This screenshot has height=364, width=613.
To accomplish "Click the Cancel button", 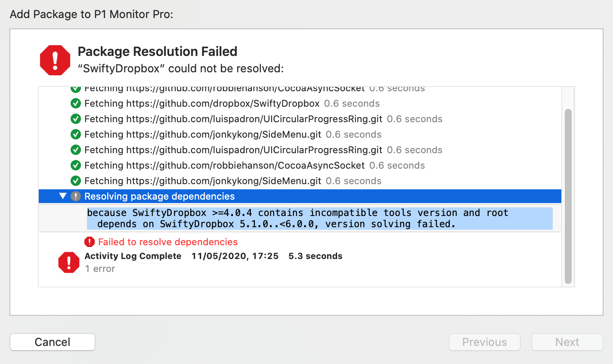I will tap(53, 342).
